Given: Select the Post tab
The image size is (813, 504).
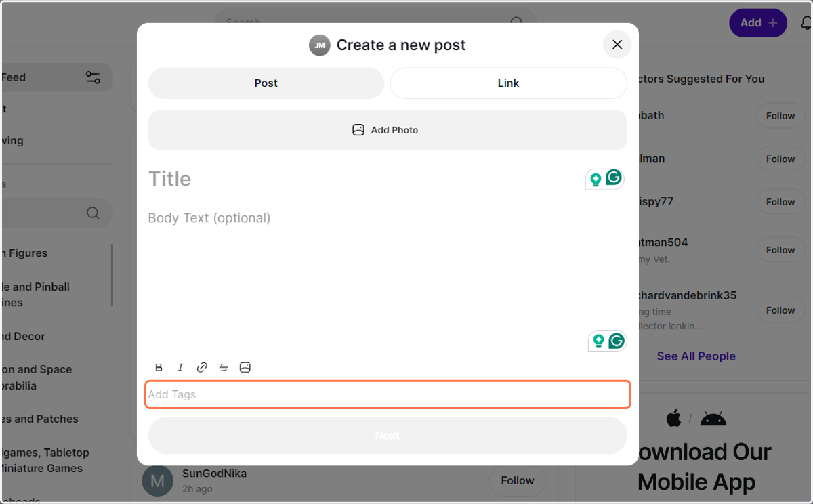Looking at the screenshot, I should point(266,83).
